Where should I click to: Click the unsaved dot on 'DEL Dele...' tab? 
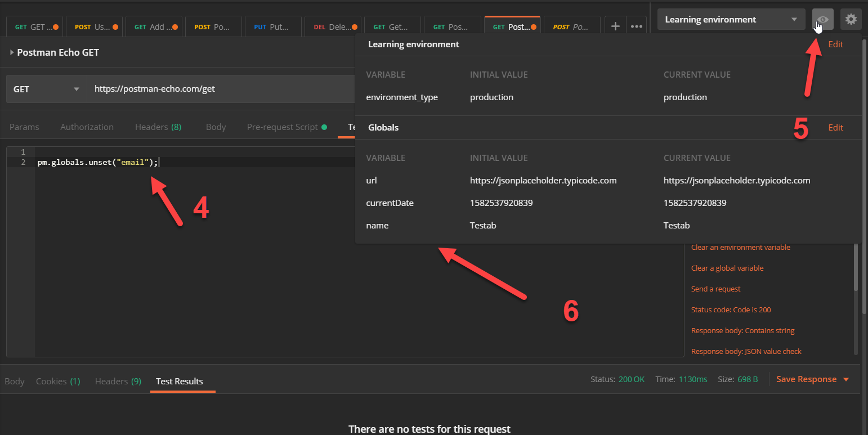click(x=354, y=26)
